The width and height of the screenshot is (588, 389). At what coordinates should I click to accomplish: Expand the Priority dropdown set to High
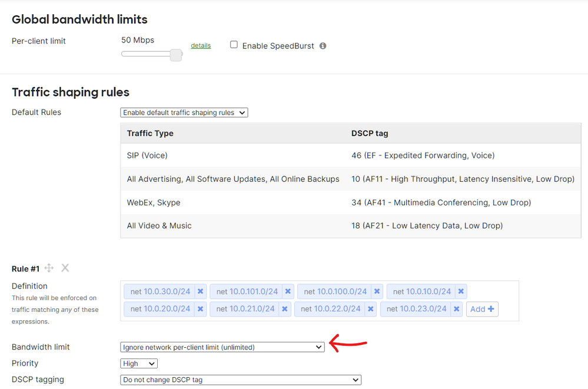[139, 364]
